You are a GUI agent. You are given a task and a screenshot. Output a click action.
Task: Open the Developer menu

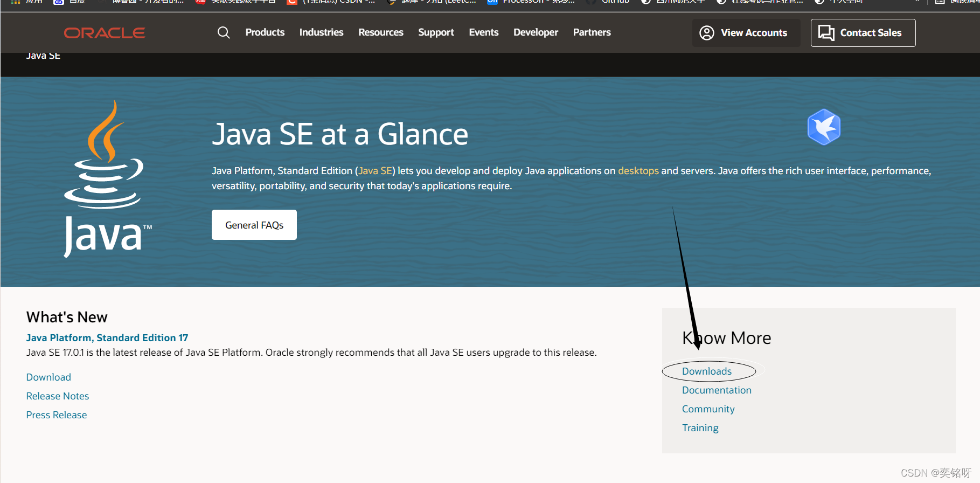pos(536,32)
